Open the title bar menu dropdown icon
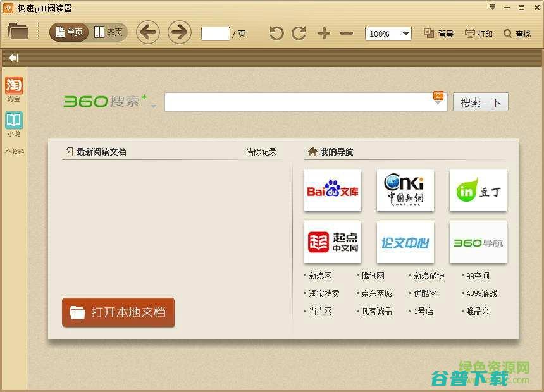This screenshot has width=544, height=392. pyautogui.click(x=492, y=8)
